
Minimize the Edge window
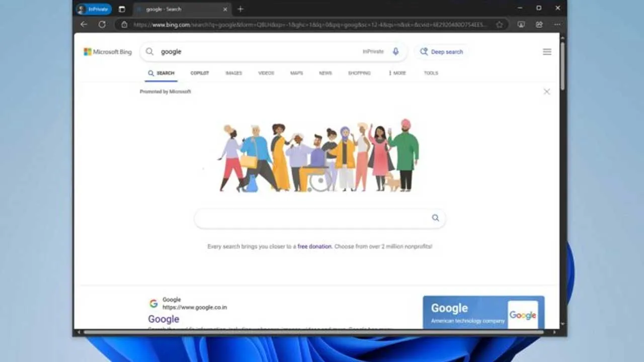pyautogui.click(x=520, y=8)
